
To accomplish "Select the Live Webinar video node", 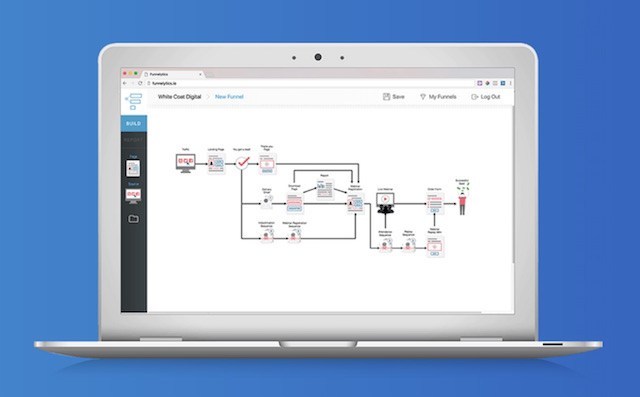I will tap(385, 203).
